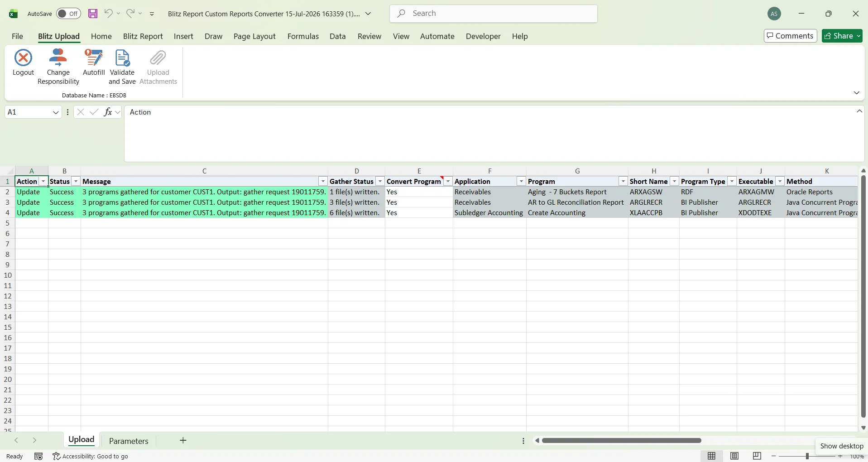Screen dimensions: 868x462
Task: Open the Gather Status filter dropdown
Action: [380, 182]
